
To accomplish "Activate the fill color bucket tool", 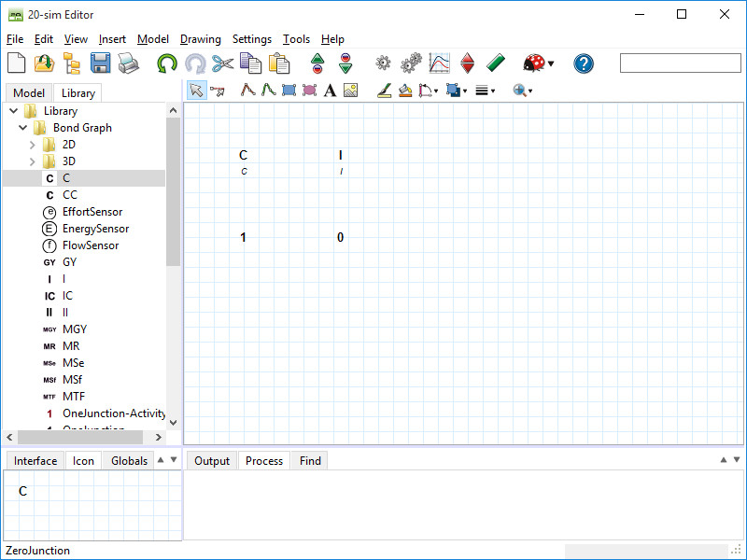I will (x=403, y=90).
